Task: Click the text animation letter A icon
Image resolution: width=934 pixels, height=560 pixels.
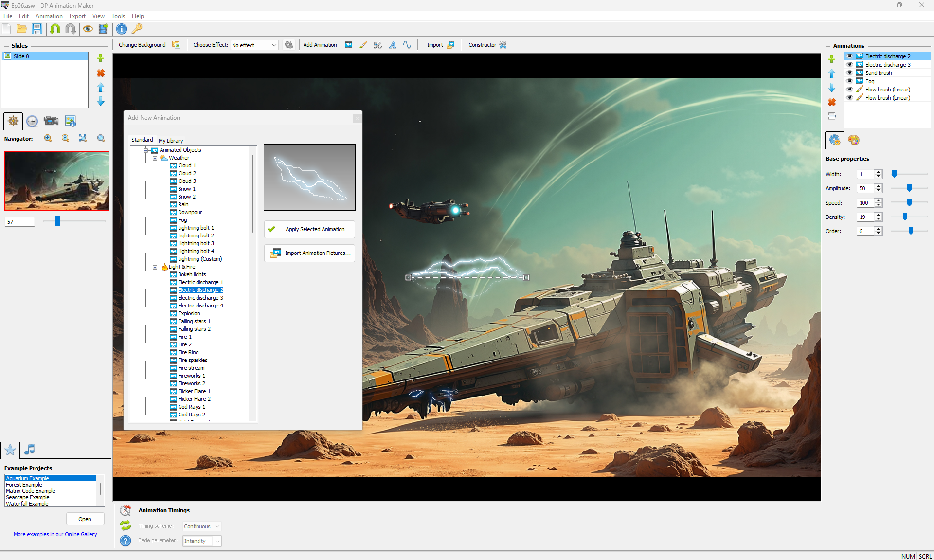Action: point(393,45)
